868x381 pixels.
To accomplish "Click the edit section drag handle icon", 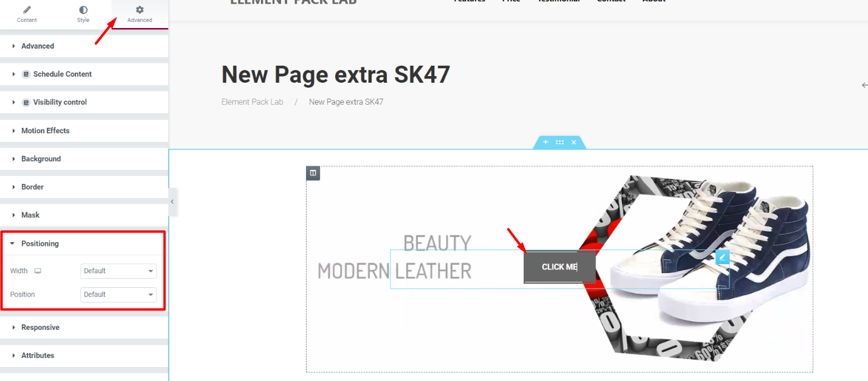I will click(x=560, y=142).
